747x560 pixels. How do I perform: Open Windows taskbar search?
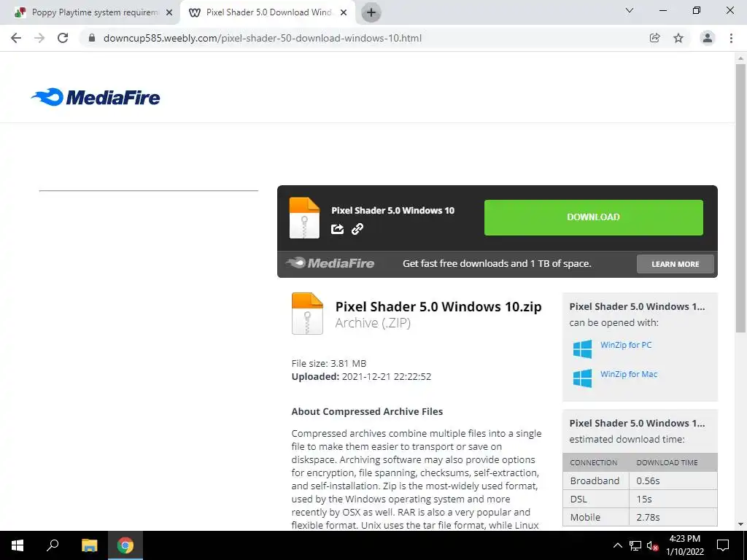(x=53, y=545)
